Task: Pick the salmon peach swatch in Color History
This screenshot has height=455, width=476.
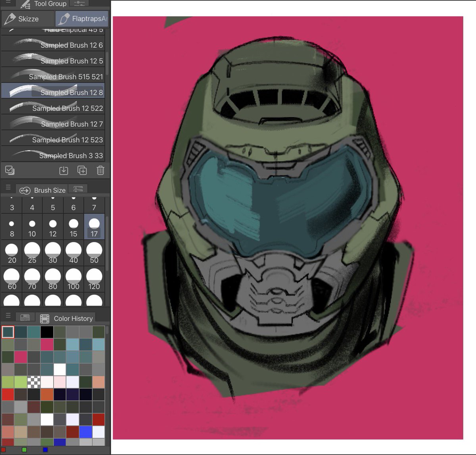Action: [98, 382]
